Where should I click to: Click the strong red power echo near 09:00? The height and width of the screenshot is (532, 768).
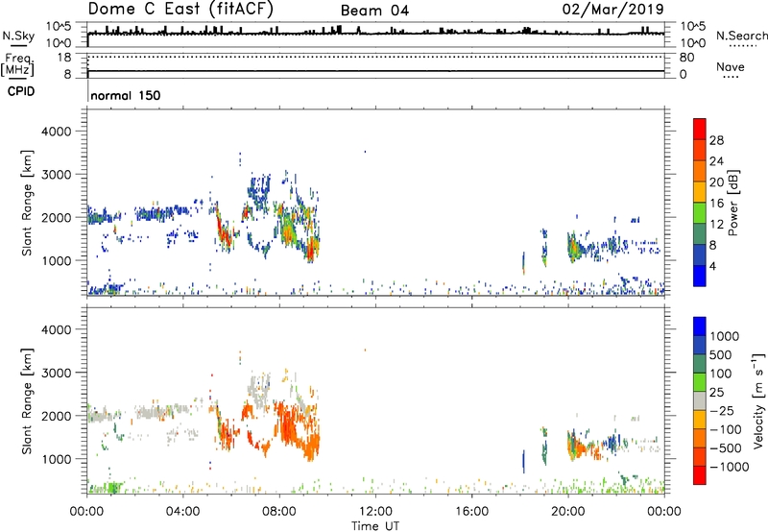point(310,253)
